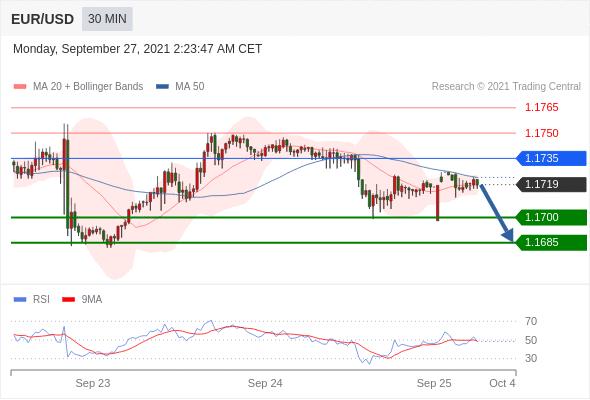This screenshot has height=400, width=590.
Task: Click the RSI 70 level label
Action: [531, 321]
